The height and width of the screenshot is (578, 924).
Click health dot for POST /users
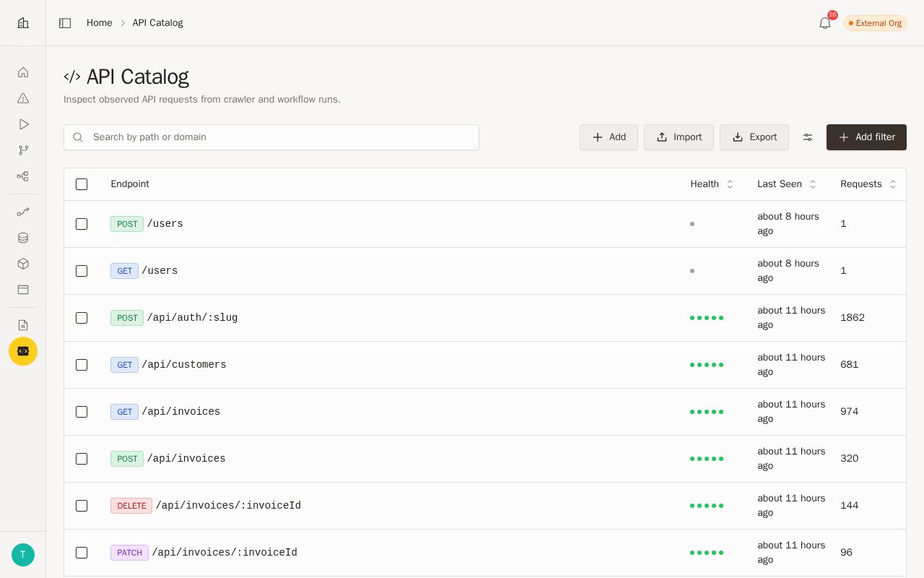[692, 224]
